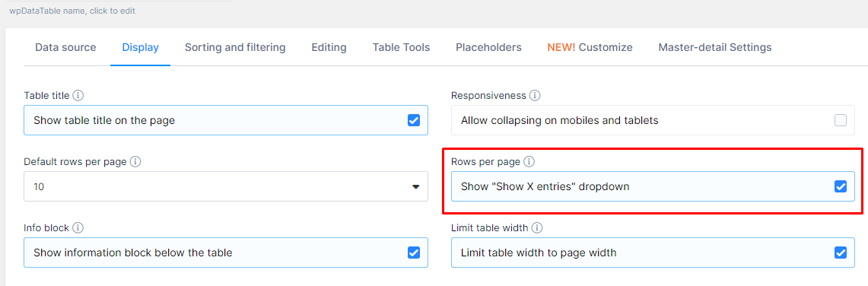Enable Allow collapsing on mobiles and tablets
The image size is (868, 286).
[841, 120]
